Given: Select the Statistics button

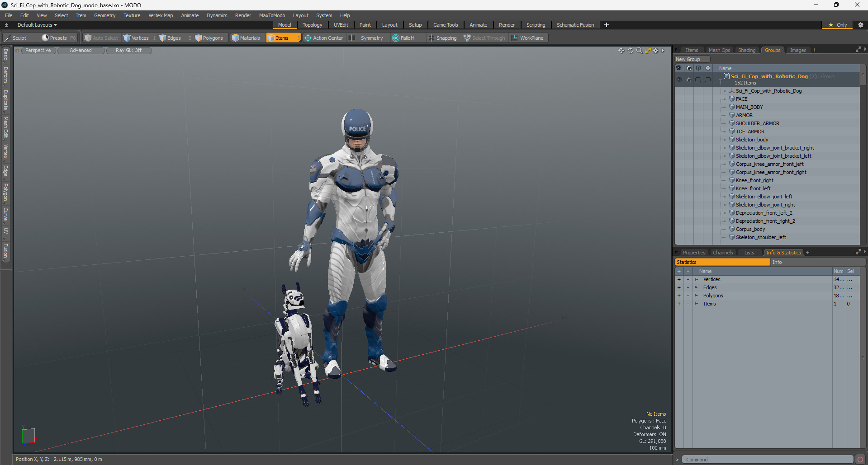Looking at the screenshot, I should click(x=722, y=262).
